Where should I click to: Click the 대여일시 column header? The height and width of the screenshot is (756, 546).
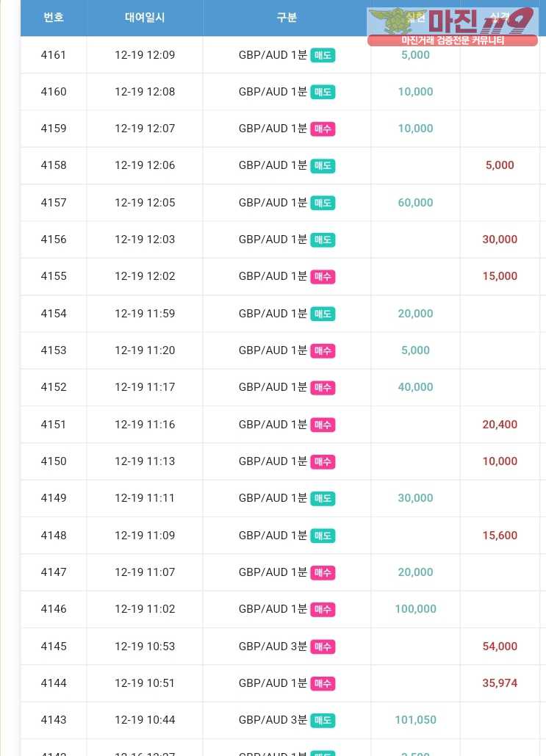coord(145,18)
